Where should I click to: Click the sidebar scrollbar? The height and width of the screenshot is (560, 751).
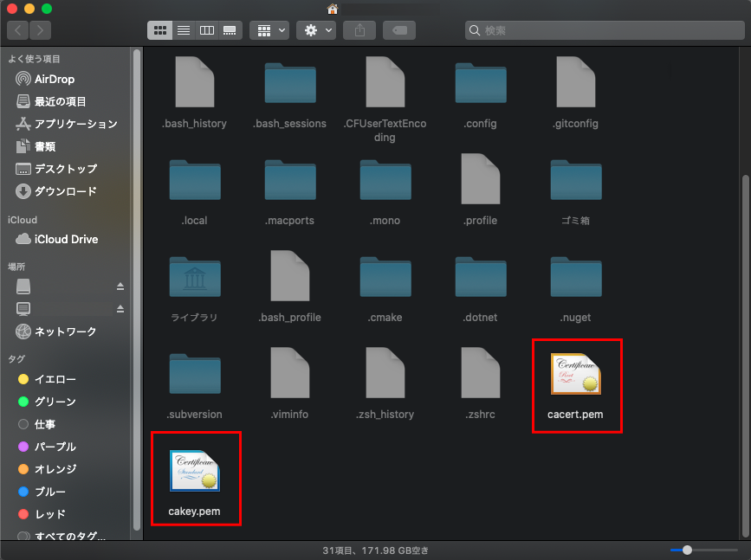(137, 290)
